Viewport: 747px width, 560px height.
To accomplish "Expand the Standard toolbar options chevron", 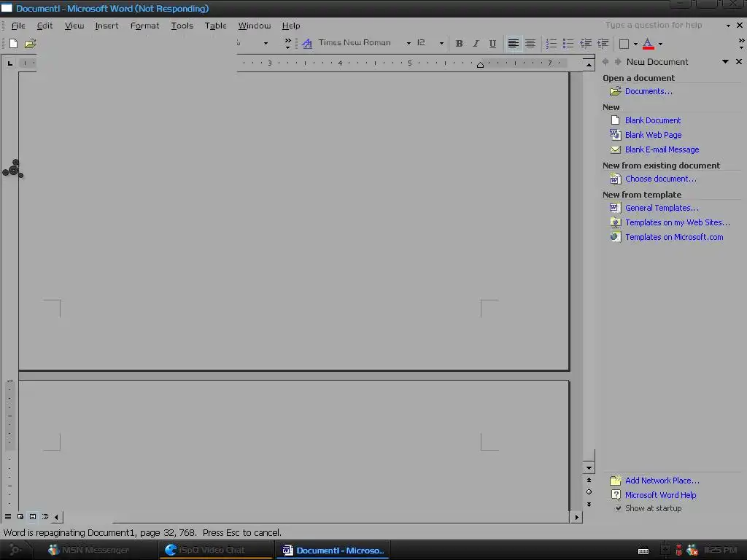I will 287,43.
